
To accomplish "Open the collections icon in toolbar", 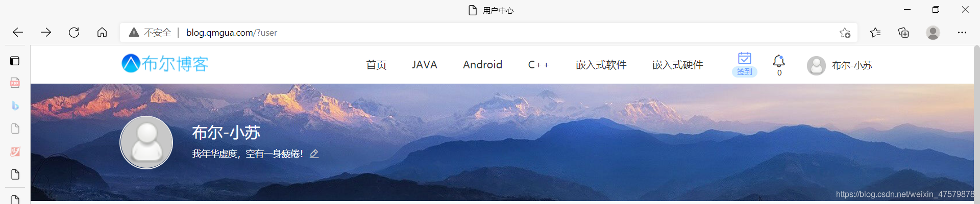I will 903,33.
